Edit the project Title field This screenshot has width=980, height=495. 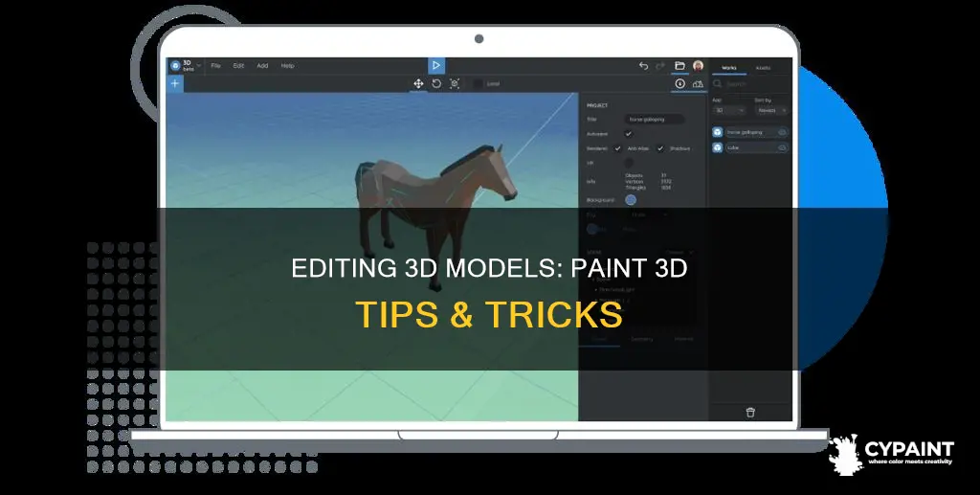[655, 119]
